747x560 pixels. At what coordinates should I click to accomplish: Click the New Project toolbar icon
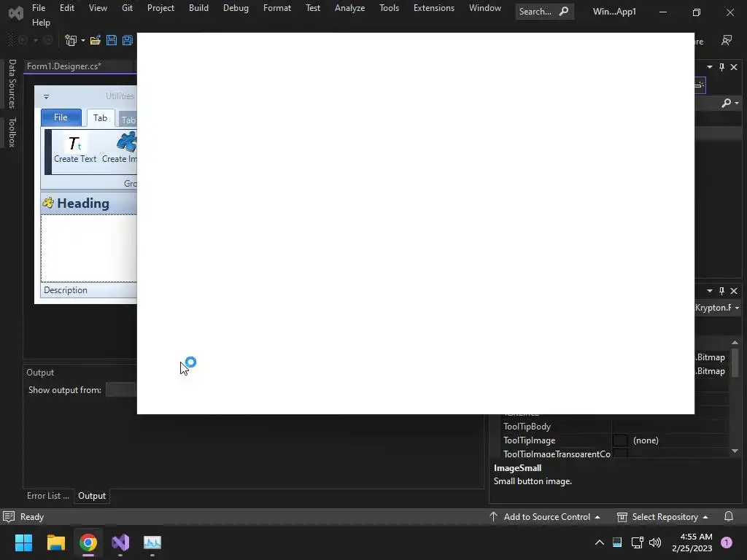click(x=71, y=41)
